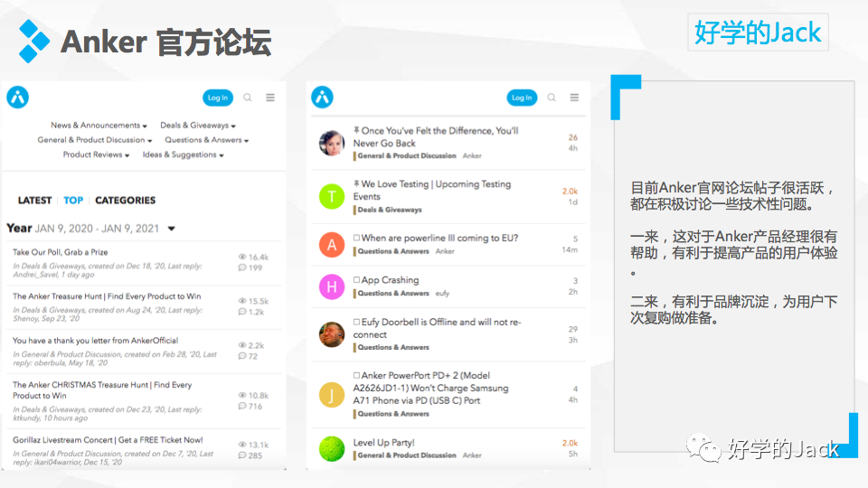The width and height of the screenshot is (868, 488).
Task: Click the 716 replies comment icon
Action: 242,406
